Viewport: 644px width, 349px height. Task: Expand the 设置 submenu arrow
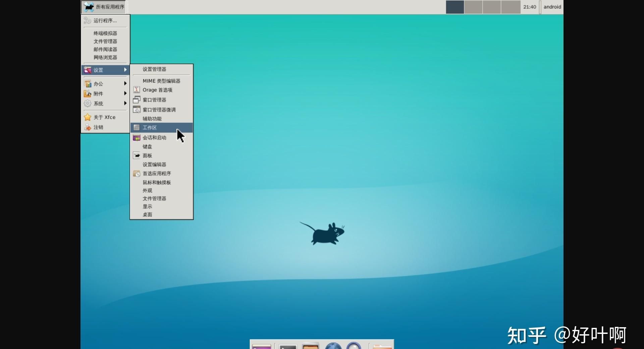125,70
